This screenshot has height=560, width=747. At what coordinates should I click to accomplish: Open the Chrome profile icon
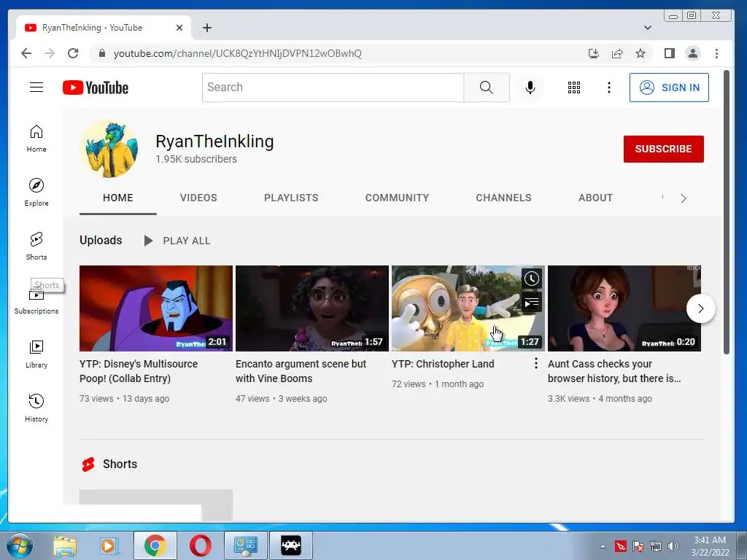coord(693,53)
